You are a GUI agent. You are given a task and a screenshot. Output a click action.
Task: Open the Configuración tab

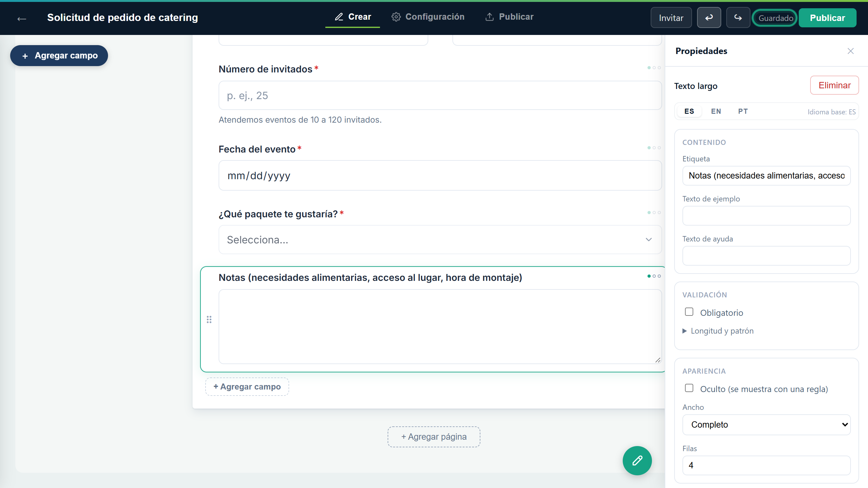[x=428, y=17]
